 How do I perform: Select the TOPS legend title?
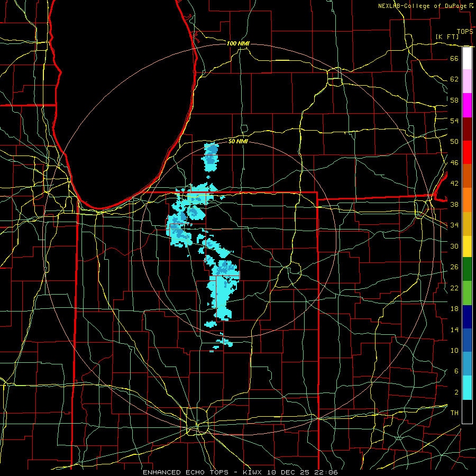point(465,32)
